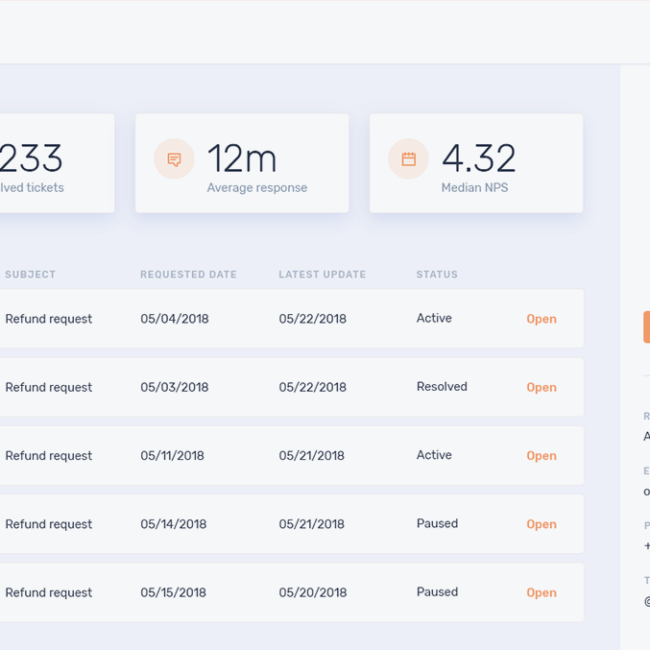Image resolution: width=650 pixels, height=650 pixels.
Task: Click the calendar icon beside 4.32
Action: tap(408, 159)
